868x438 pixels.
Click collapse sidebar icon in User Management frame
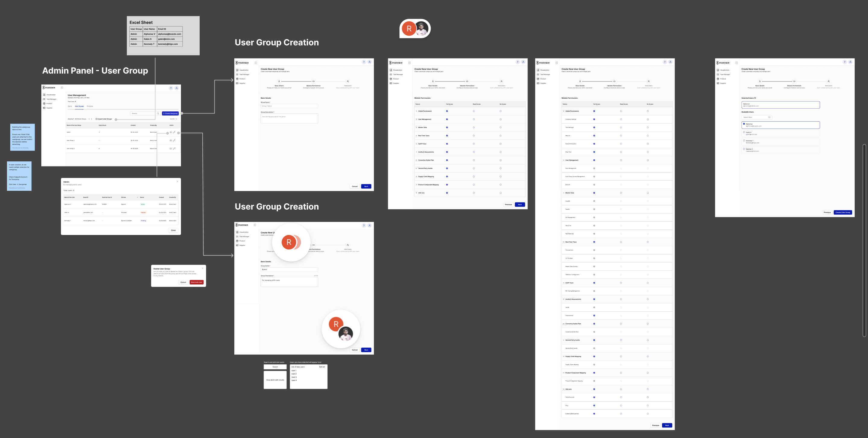click(x=62, y=87)
